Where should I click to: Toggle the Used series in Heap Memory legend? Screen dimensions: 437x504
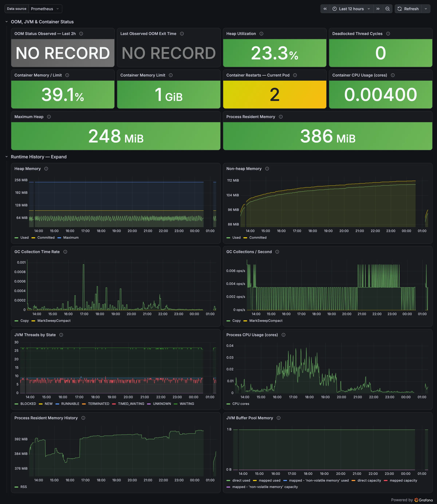(24, 237)
